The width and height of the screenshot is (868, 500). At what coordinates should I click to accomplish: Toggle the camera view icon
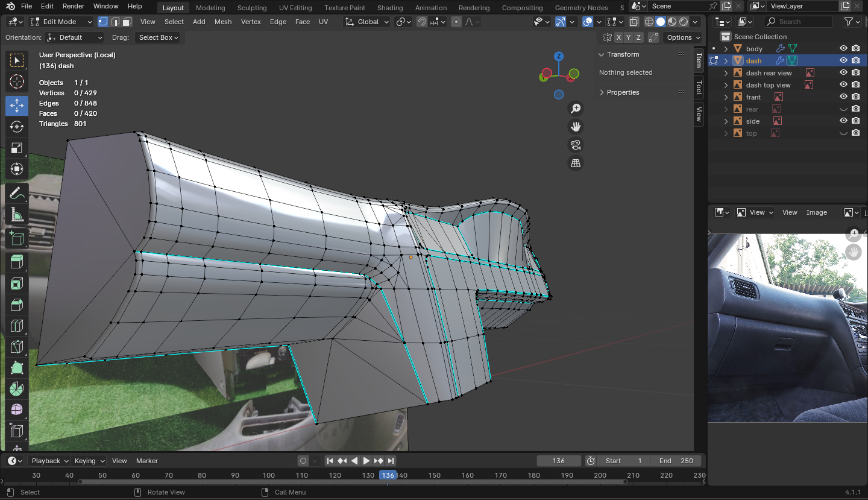pyautogui.click(x=576, y=145)
